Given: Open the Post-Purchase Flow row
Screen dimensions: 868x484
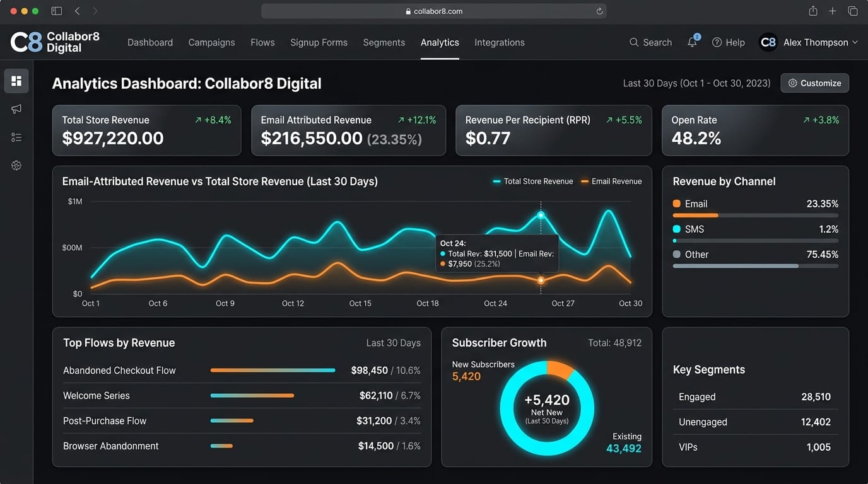Looking at the screenshot, I should pyautogui.click(x=242, y=421).
